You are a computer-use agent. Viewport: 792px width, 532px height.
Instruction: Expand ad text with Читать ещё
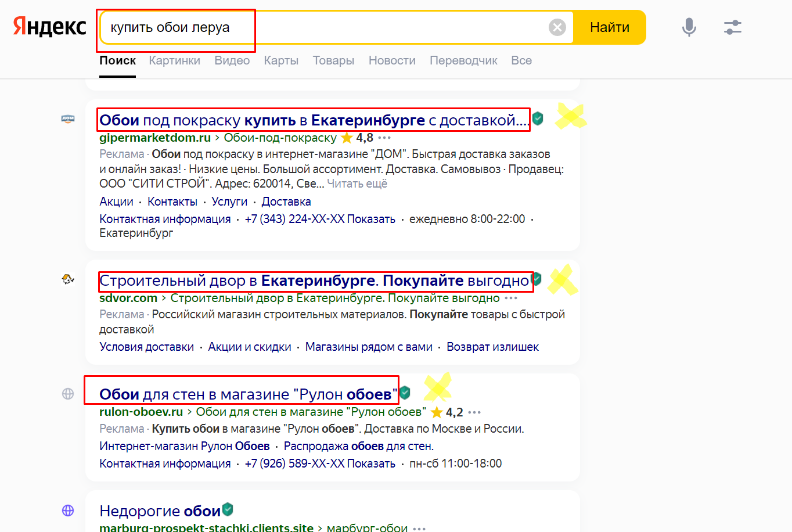click(x=357, y=184)
